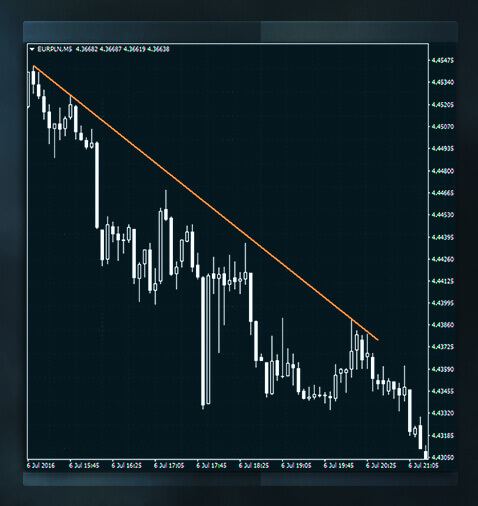Select the orange descending trendline
Image resolution: width=478 pixels, height=506 pixels.
[206, 203]
